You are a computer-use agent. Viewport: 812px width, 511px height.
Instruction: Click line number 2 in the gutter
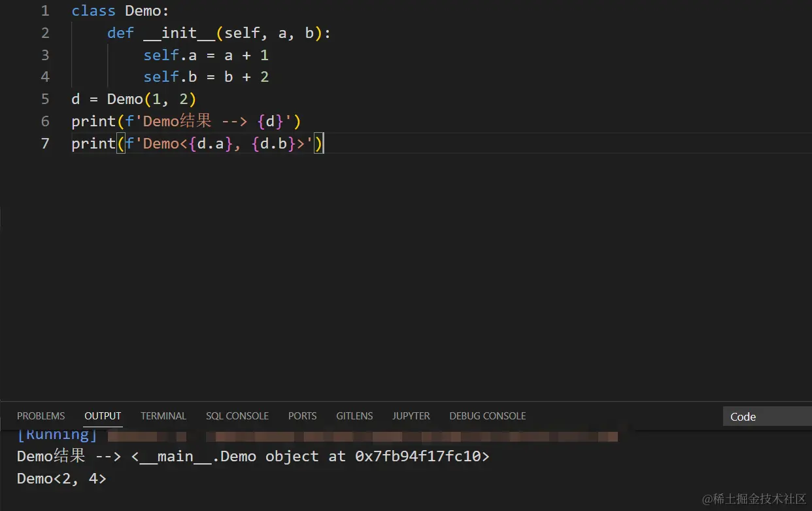point(44,33)
